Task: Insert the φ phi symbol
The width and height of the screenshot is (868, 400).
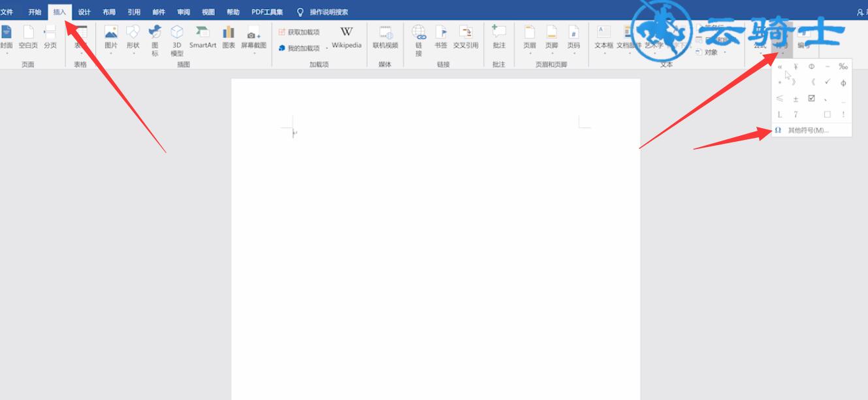Action: tap(843, 82)
